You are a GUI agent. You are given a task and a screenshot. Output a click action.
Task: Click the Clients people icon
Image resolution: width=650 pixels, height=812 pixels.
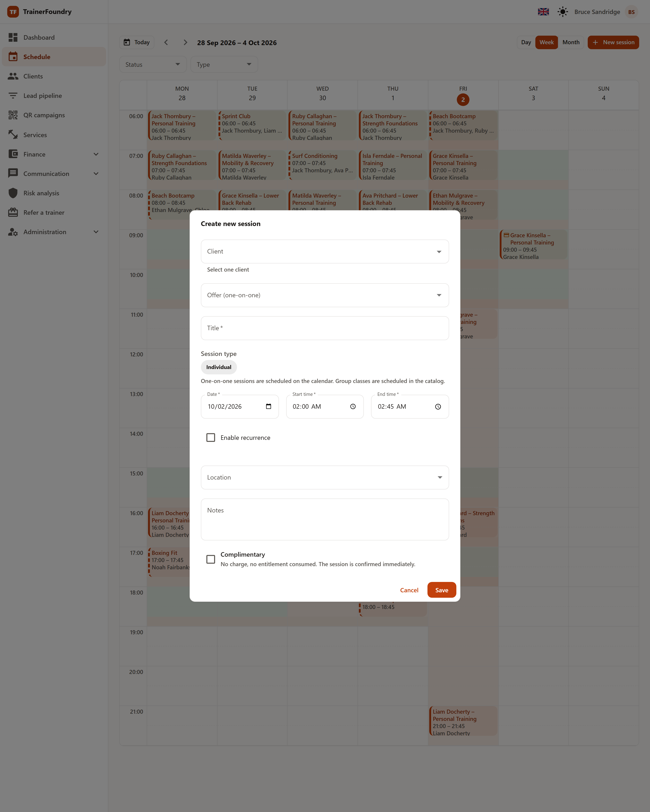point(13,76)
